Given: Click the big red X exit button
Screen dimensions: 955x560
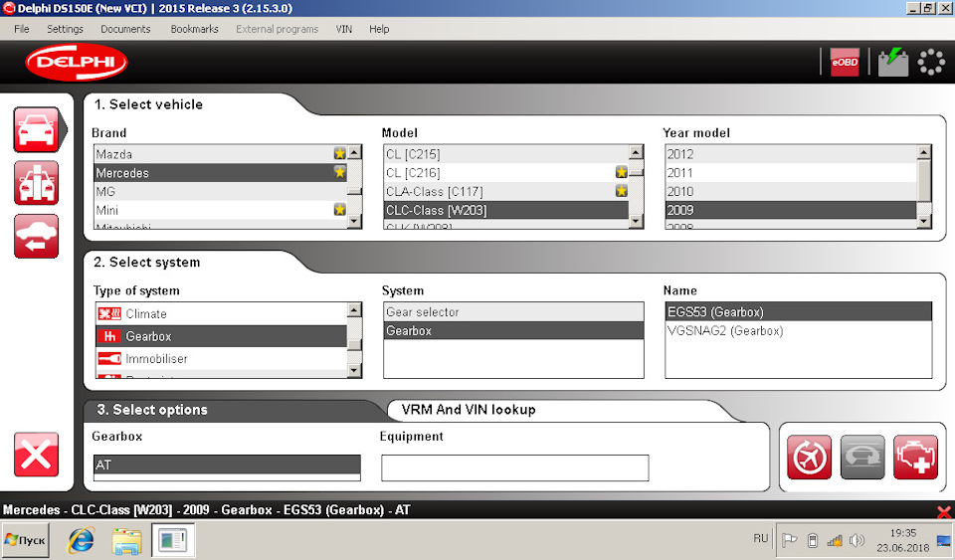Looking at the screenshot, I should pyautogui.click(x=37, y=455).
